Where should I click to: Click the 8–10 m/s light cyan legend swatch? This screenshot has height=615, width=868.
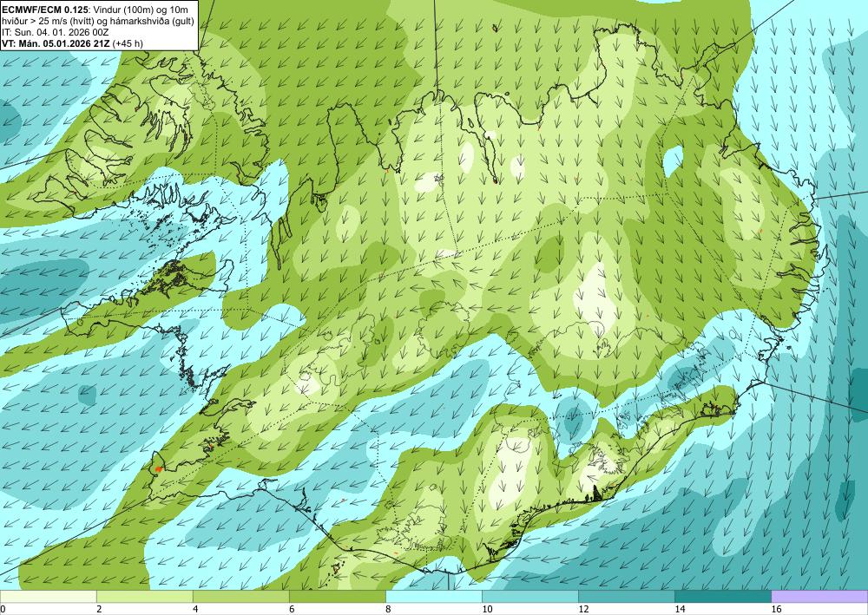(x=434, y=597)
